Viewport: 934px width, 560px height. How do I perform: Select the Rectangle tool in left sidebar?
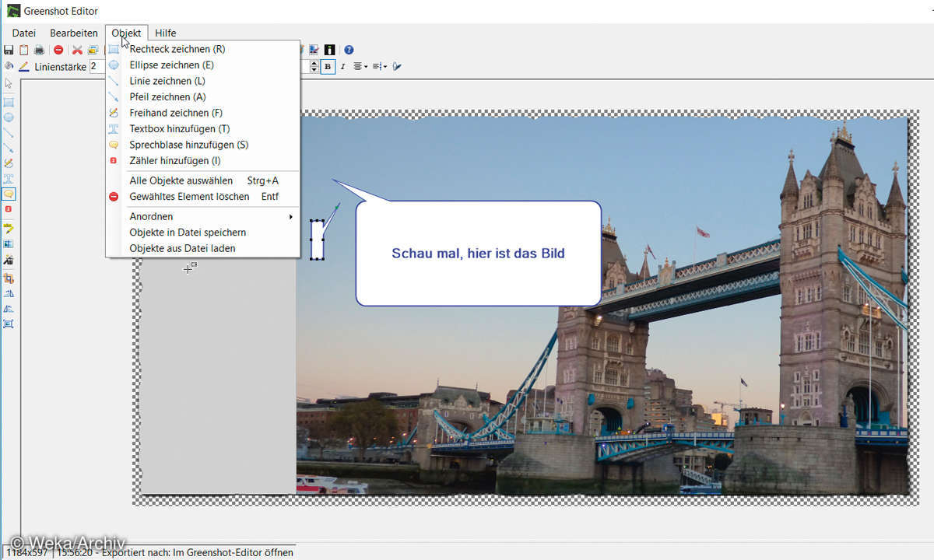[9, 102]
